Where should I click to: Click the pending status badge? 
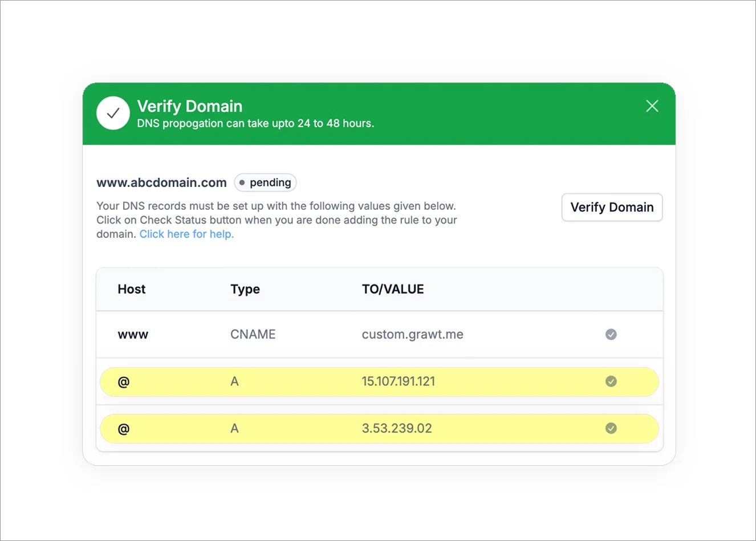tap(265, 182)
